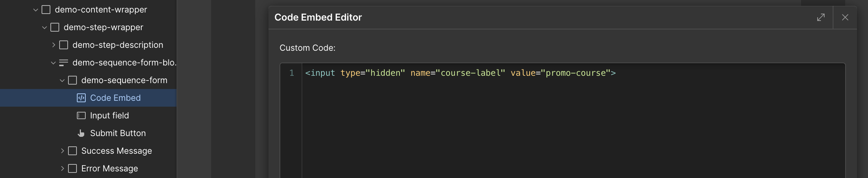Screen dimensions: 868x178
Task: Select demo-step-description in navigator
Action: pos(118,45)
